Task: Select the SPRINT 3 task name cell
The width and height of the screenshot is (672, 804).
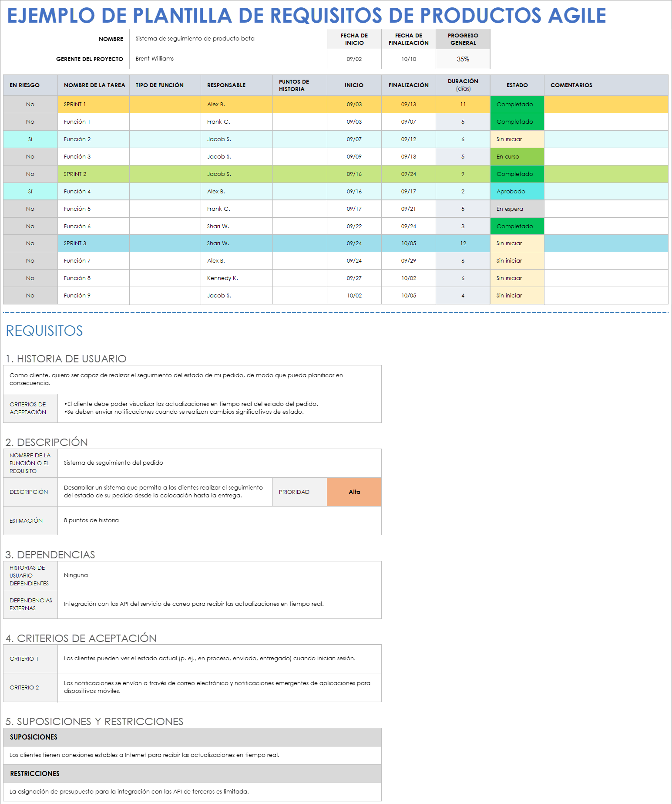Action: tap(94, 243)
